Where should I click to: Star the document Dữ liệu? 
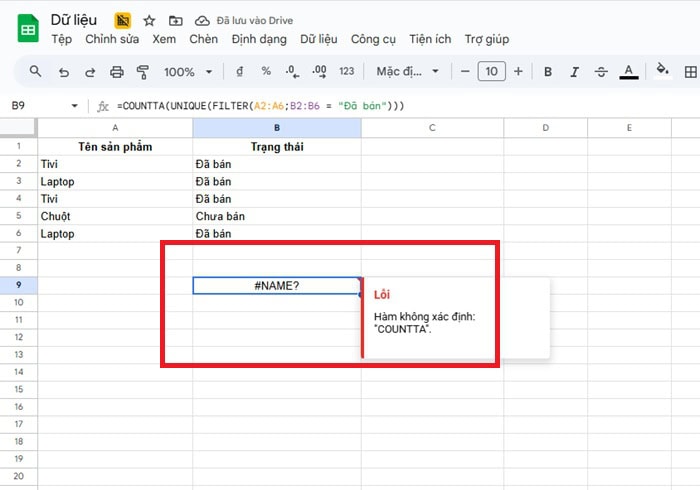point(149,21)
